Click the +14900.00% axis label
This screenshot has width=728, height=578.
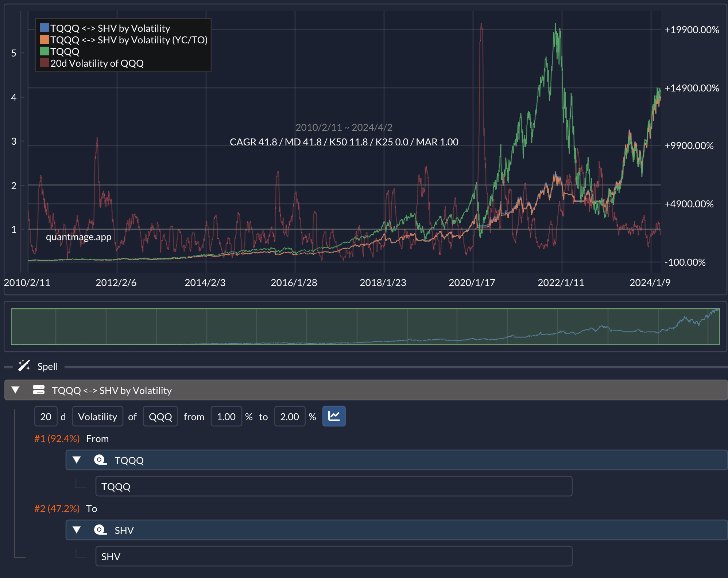(692, 88)
